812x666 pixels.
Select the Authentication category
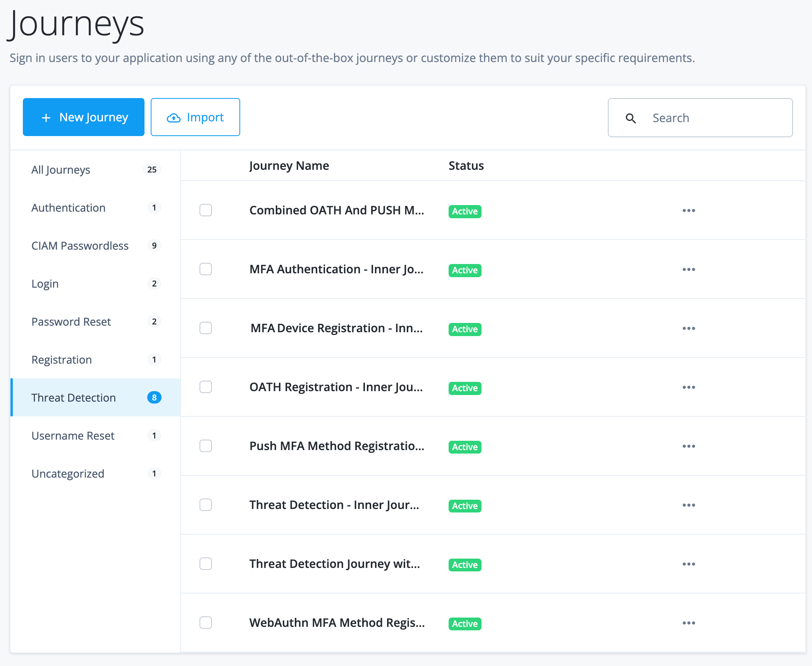69,208
